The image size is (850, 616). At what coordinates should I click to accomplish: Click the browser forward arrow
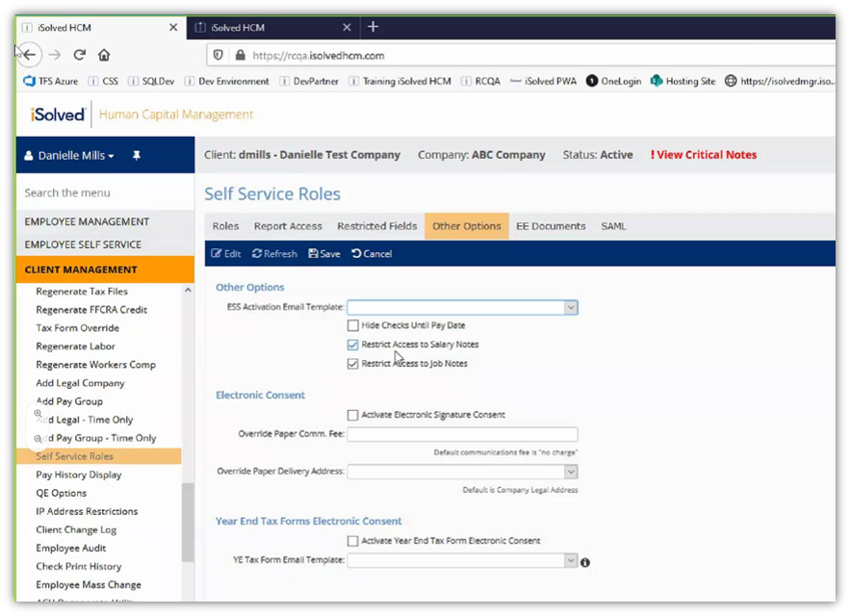(x=55, y=55)
